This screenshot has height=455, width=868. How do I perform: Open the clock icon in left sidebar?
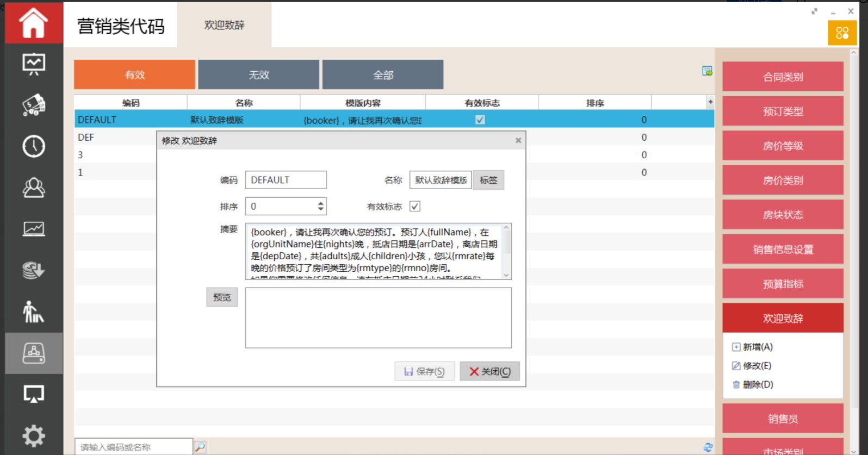tap(33, 146)
